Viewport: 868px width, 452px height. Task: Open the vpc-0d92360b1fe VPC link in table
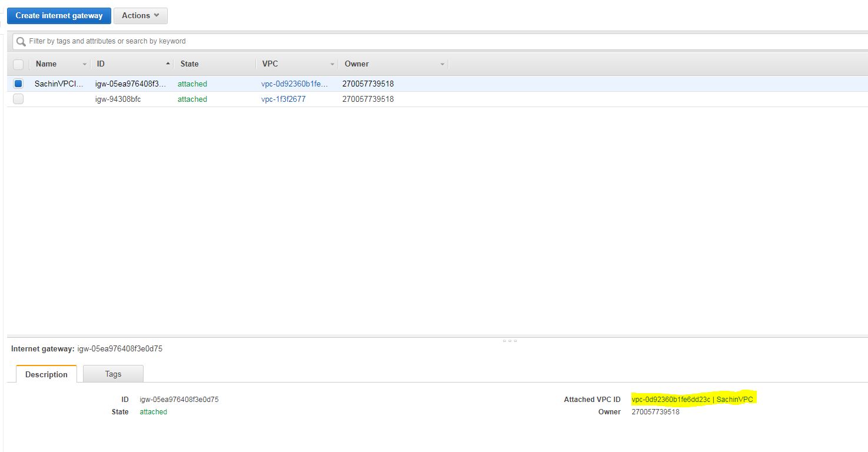[294, 84]
